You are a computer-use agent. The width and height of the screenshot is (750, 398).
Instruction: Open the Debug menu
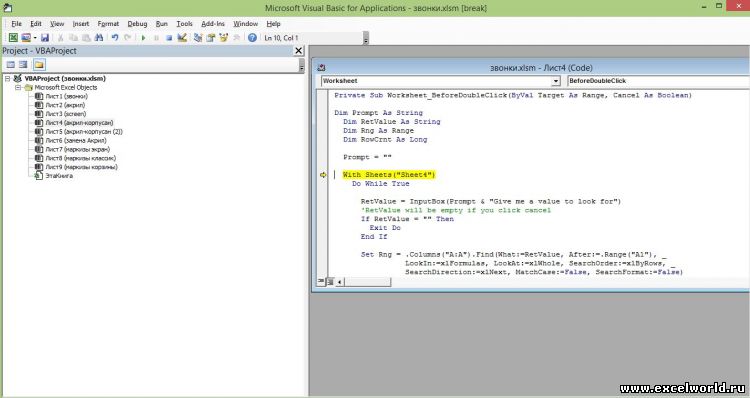[x=137, y=23]
